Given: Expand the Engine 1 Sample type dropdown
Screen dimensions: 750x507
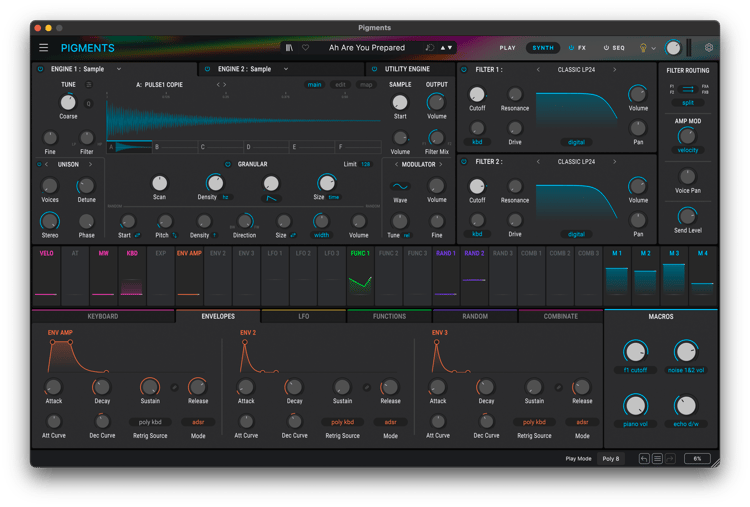Looking at the screenshot, I should [x=119, y=69].
